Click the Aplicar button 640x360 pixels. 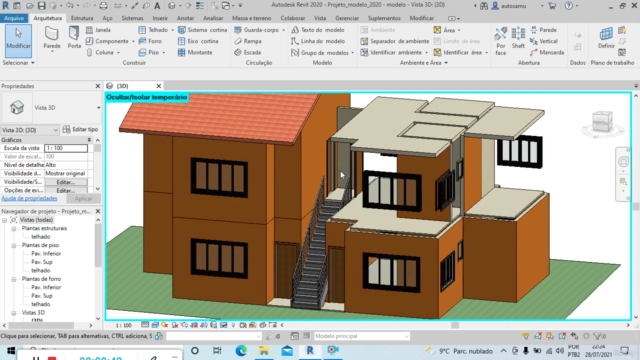pos(83,199)
